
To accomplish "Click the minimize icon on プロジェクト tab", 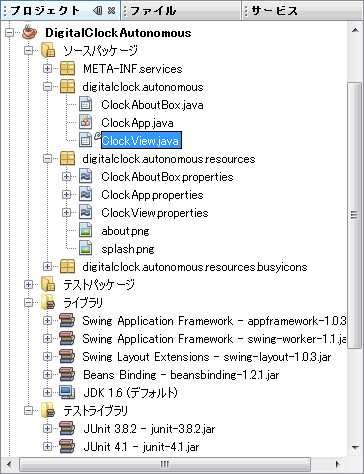I will point(98,11).
